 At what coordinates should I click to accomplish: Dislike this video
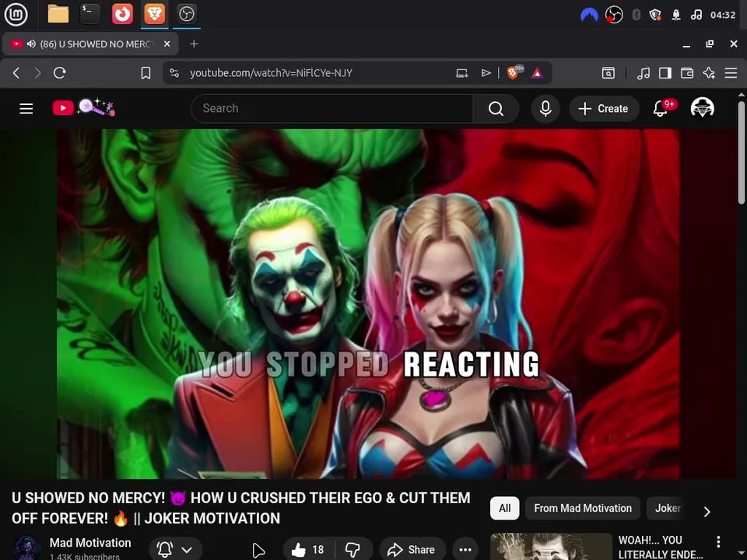(353, 550)
